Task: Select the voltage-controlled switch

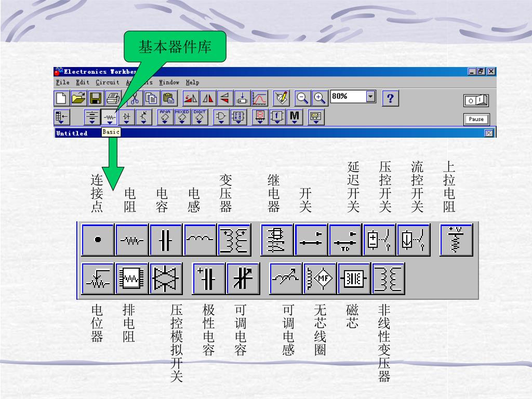Action: pos(379,240)
